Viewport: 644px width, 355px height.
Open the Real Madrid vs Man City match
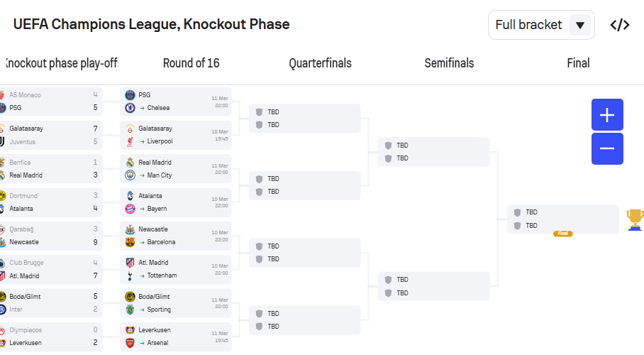tap(176, 169)
